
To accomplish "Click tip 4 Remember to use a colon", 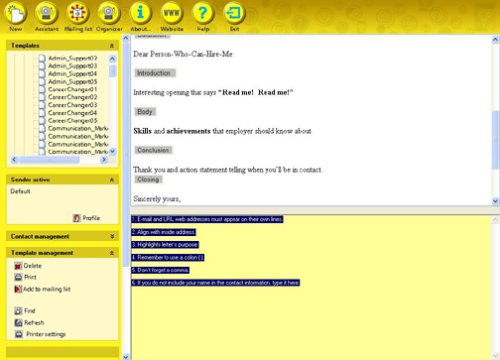I will click(x=167, y=257).
